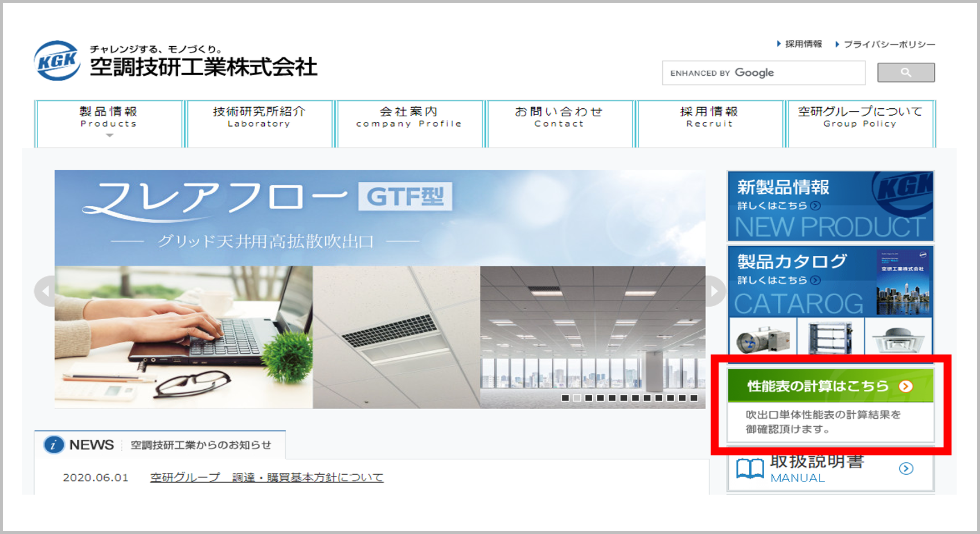
Task: Expand the 製品情報 Products dropdown menu
Action: click(109, 124)
